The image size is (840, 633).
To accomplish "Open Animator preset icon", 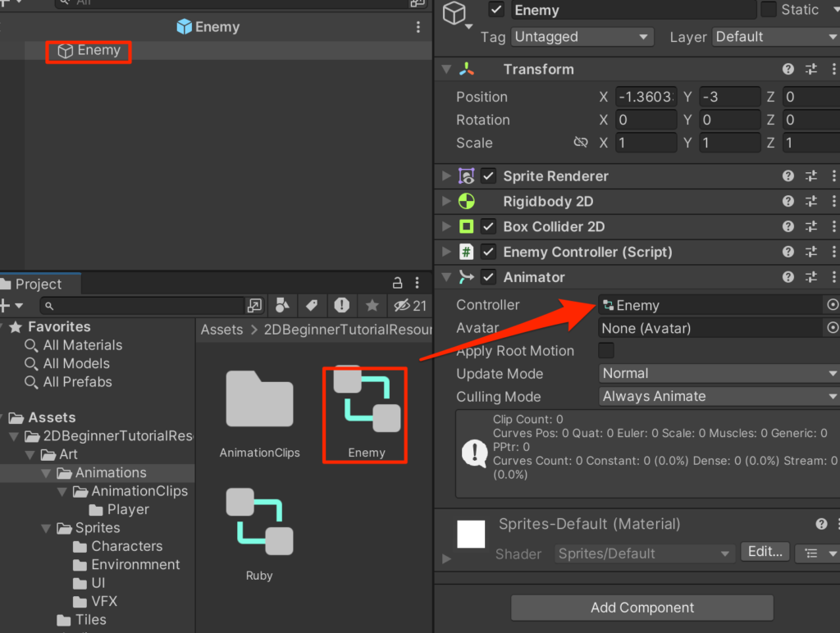I will click(811, 277).
